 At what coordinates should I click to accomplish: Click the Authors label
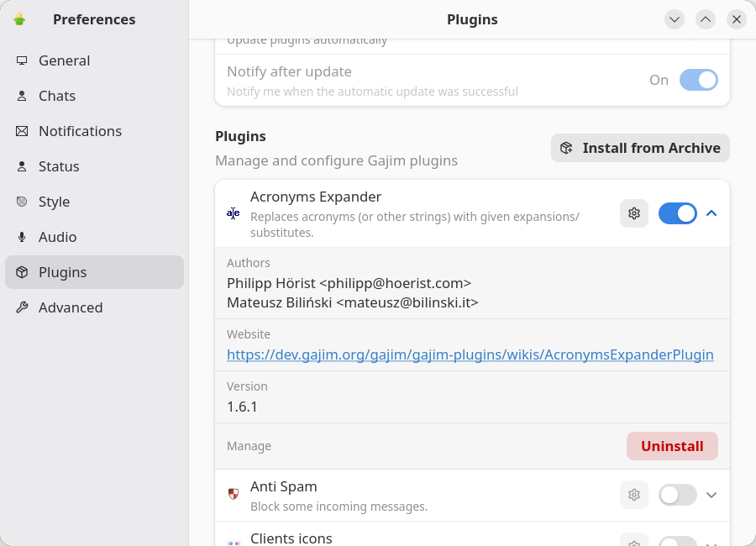pos(249,263)
